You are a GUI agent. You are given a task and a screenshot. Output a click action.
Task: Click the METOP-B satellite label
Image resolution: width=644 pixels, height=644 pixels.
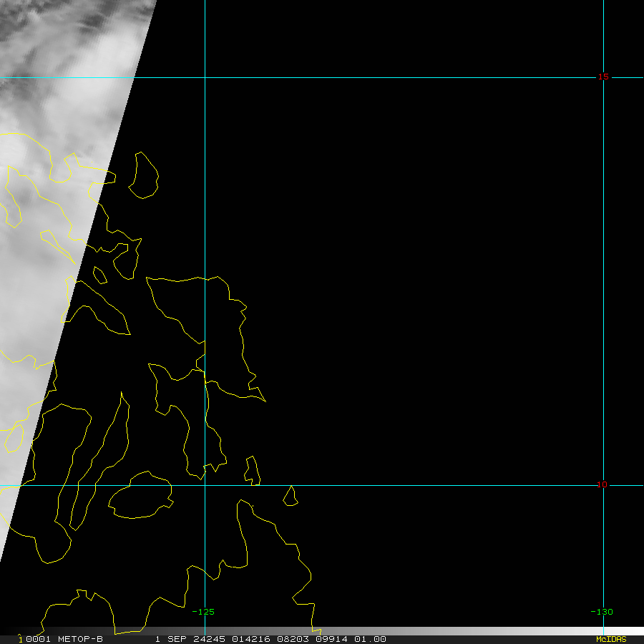point(80,639)
